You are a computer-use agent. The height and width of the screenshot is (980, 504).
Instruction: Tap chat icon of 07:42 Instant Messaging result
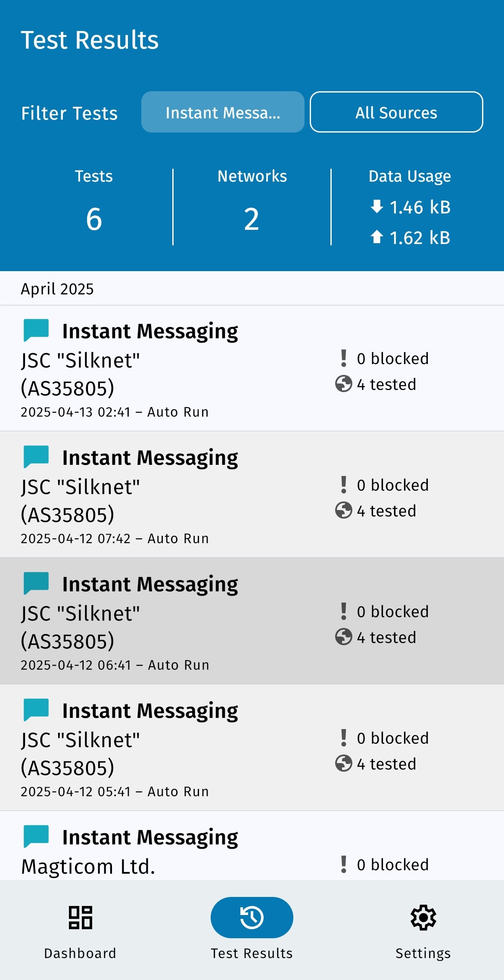(36, 457)
